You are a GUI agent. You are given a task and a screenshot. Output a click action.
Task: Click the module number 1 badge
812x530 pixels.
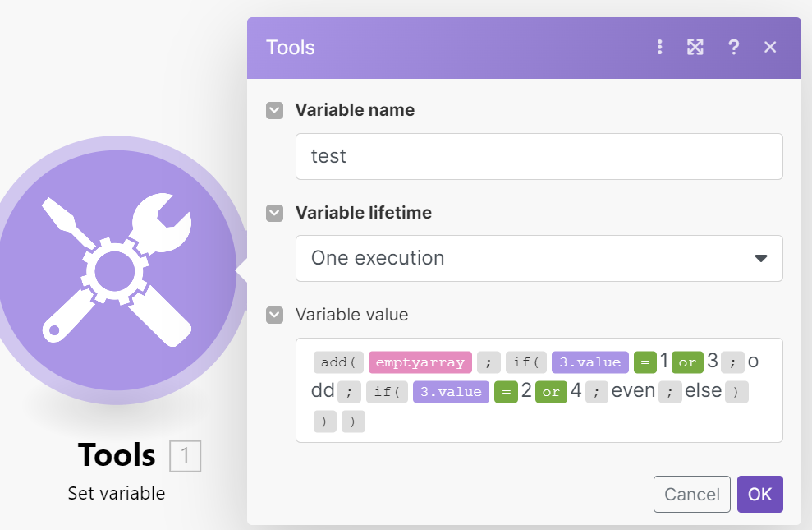pos(186,456)
